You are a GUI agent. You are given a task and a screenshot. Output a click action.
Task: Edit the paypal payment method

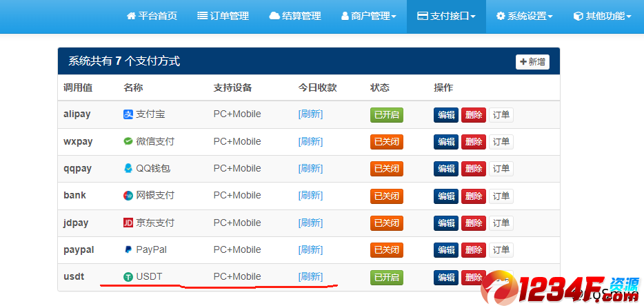click(446, 250)
